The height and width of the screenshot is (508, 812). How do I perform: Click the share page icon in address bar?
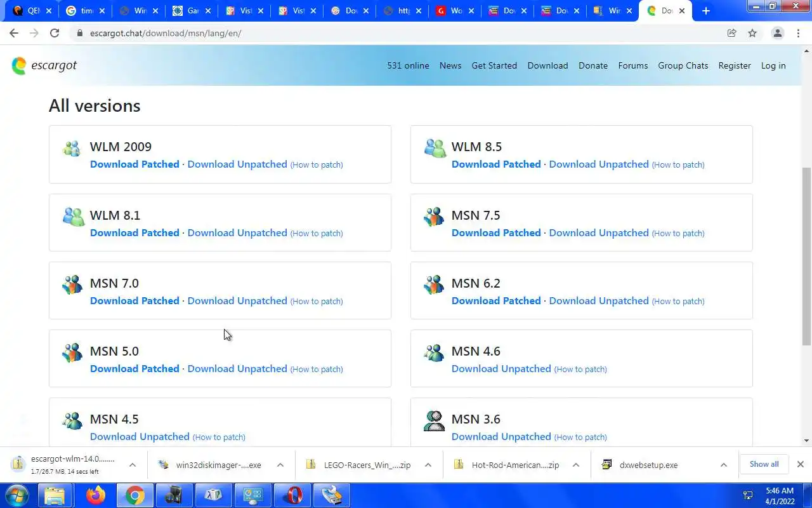point(731,33)
